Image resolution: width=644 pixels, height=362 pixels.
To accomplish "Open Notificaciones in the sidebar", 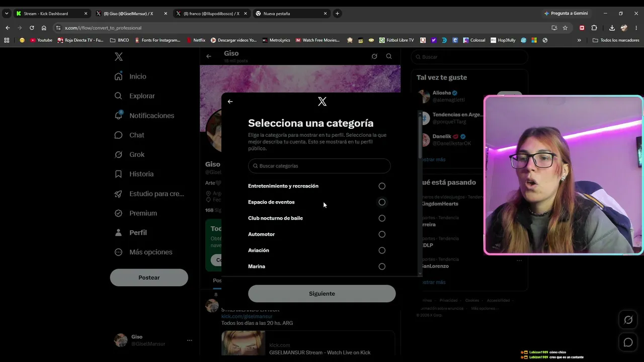I will [x=144, y=116].
